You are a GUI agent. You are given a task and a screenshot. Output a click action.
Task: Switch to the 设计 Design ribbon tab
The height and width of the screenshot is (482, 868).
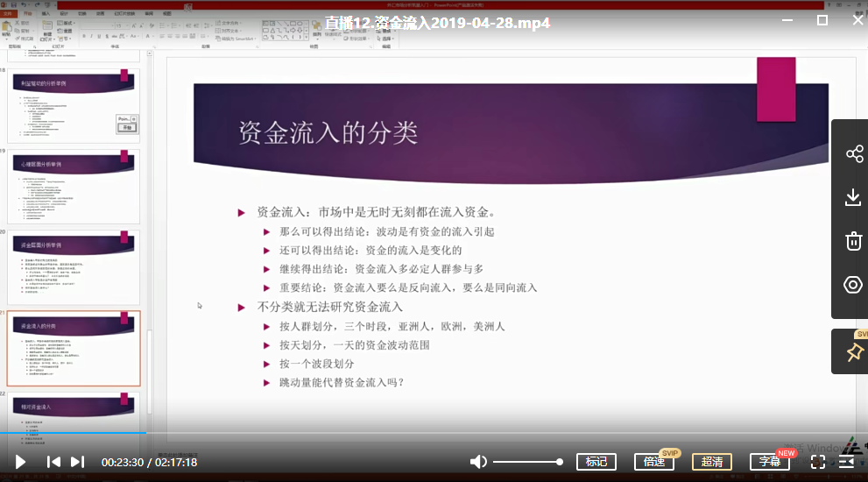[64, 13]
